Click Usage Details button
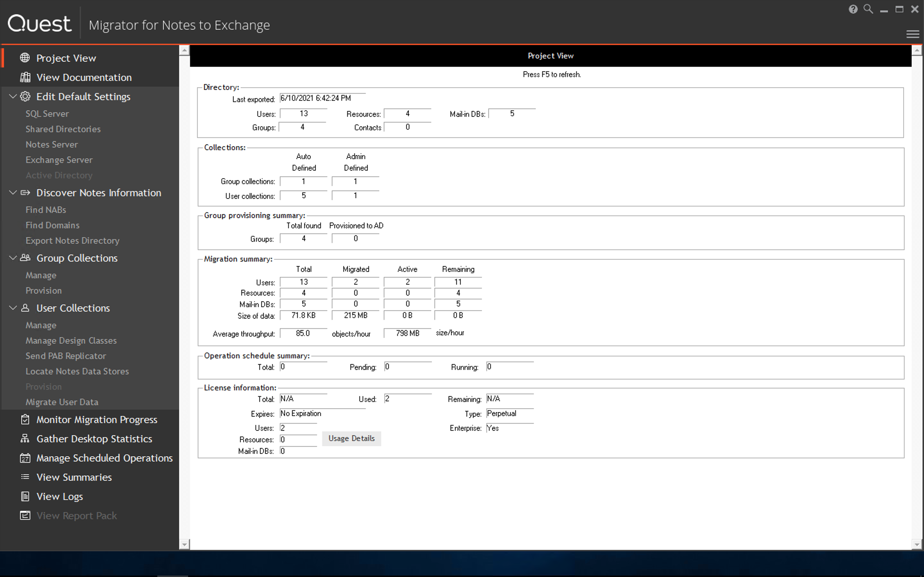Screen dimensions: 924x577 [351, 438]
